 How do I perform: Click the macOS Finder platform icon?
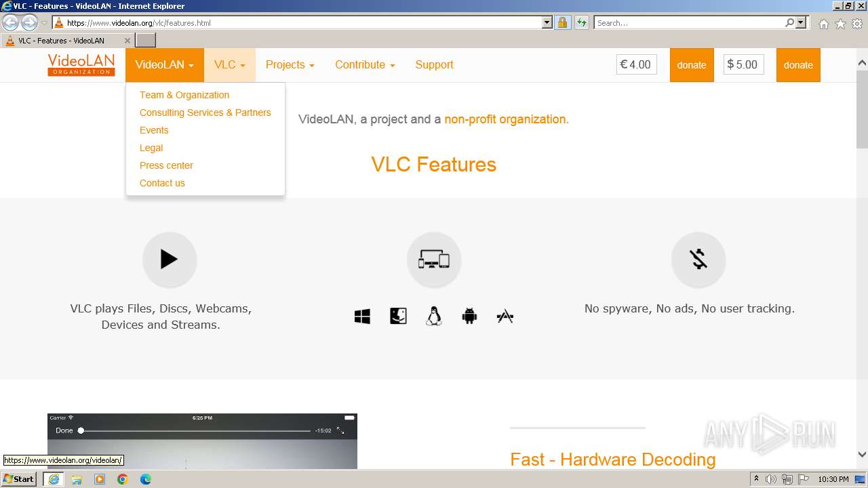click(398, 316)
